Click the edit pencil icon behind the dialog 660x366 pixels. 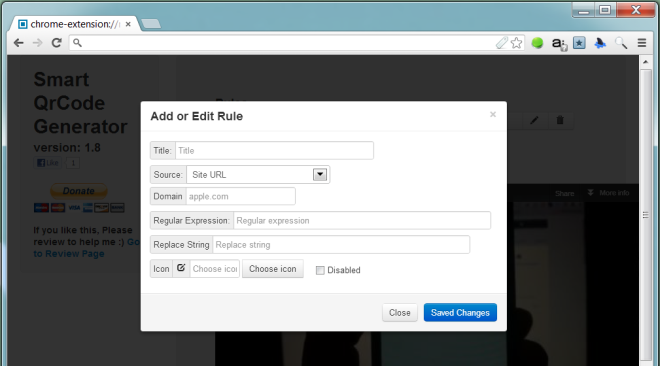click(534, 120)
